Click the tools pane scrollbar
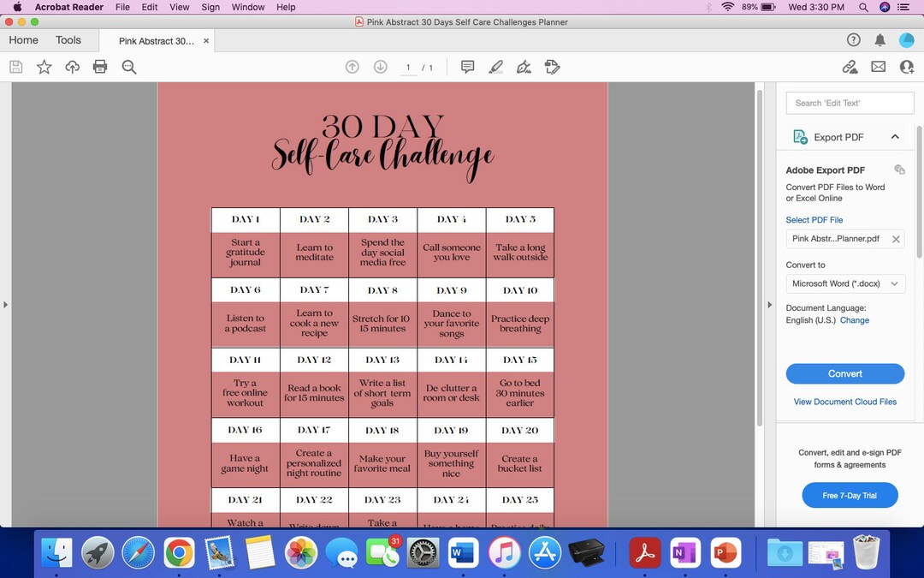This screenshot has height=578, width=924. pyautogui.click(x=919, y=192)
